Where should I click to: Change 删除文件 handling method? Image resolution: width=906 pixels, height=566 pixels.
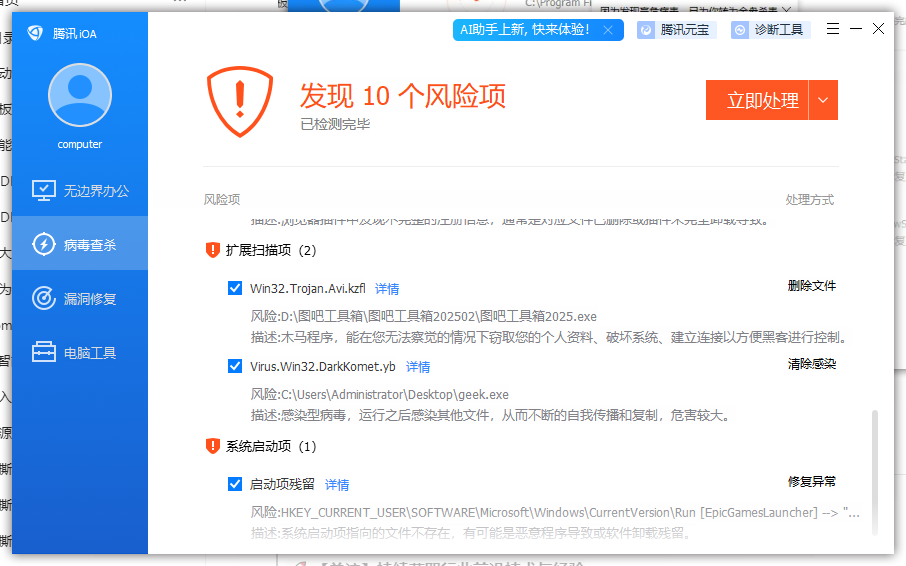tap(812, 286)
